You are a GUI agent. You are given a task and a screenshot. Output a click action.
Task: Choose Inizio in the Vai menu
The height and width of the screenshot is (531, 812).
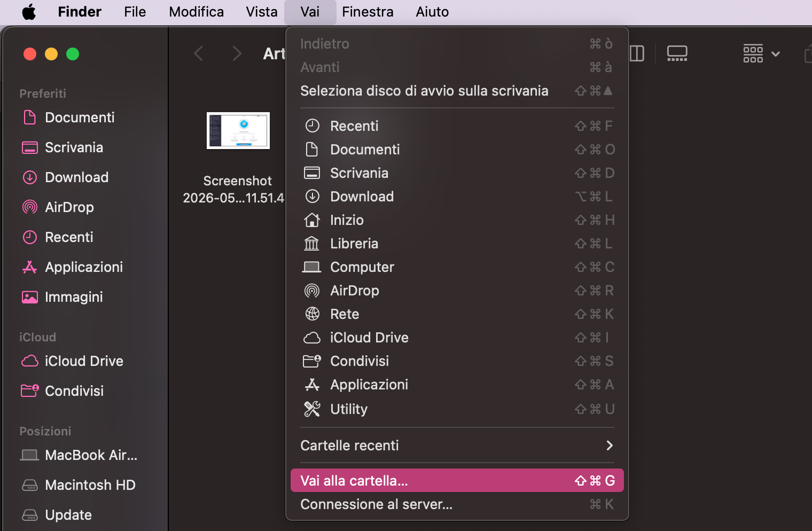457,220
